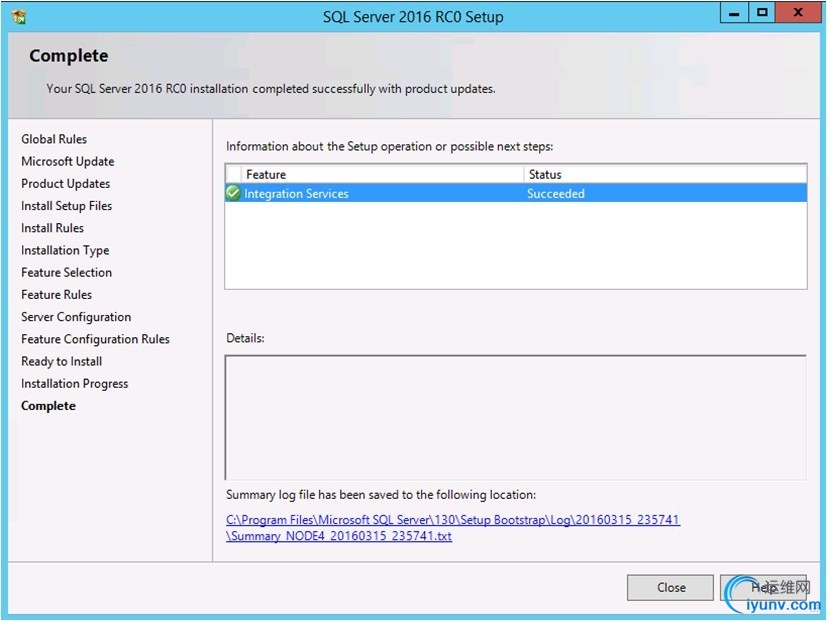Select the Integration Services feature row
Viewport: 827px width, 621px height.
pyautogui.click(x=516, y=193)
